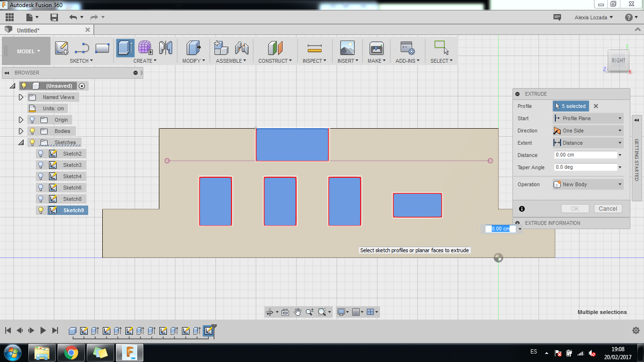Click the extrude info circle icon
Viewport: 644px width, 362px height.
522,209
